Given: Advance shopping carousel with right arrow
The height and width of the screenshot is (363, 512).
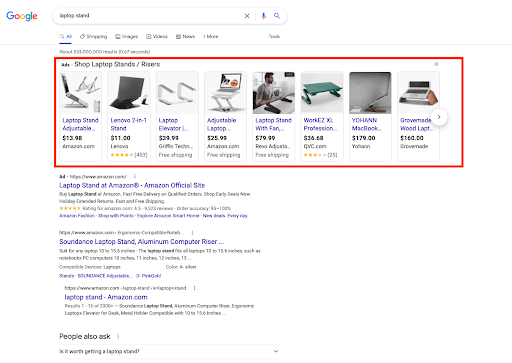Looking at the screenshot, I should click(439, 117).
